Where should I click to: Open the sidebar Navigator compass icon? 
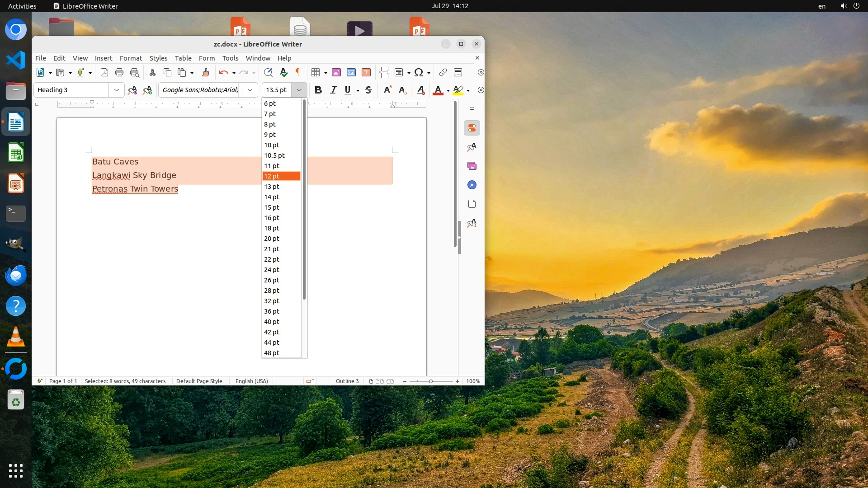[x=472, y=185]
